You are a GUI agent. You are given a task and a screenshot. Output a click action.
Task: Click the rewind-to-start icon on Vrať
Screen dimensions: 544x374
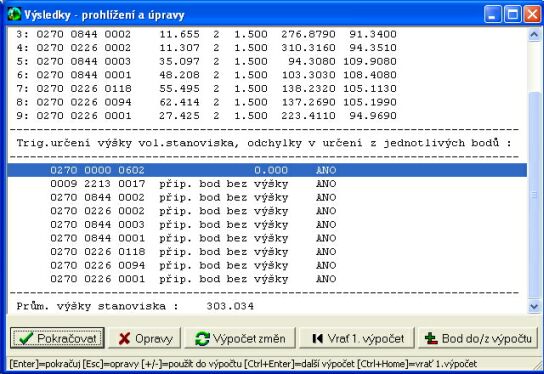pos(317,338)
